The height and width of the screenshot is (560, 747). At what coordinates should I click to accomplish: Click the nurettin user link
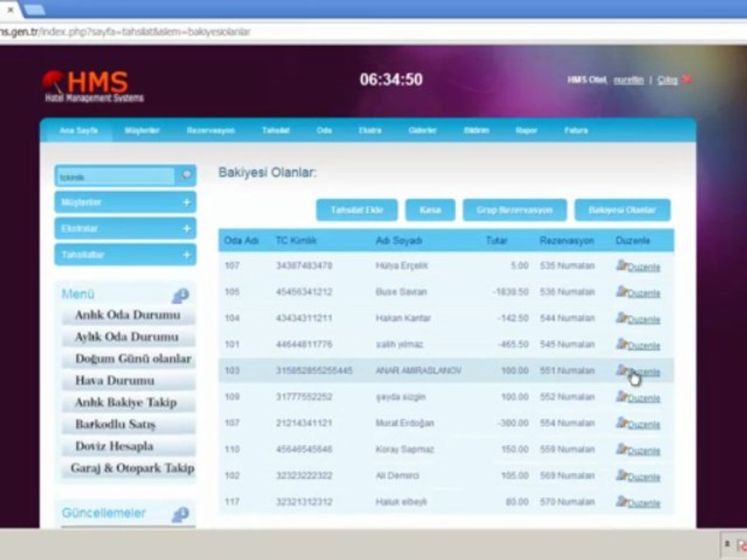(x=629, y=80)
